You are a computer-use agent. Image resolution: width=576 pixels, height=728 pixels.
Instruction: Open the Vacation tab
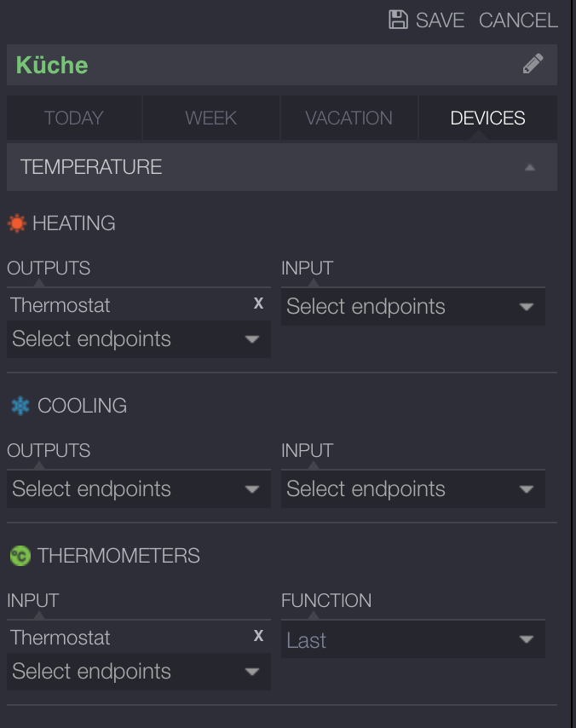(348, 118)
